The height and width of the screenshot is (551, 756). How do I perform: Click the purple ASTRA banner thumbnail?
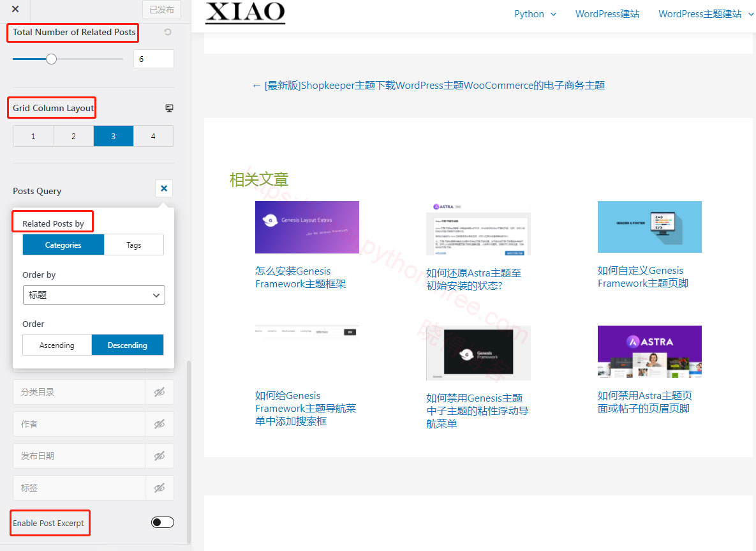[x=649, y=352]
